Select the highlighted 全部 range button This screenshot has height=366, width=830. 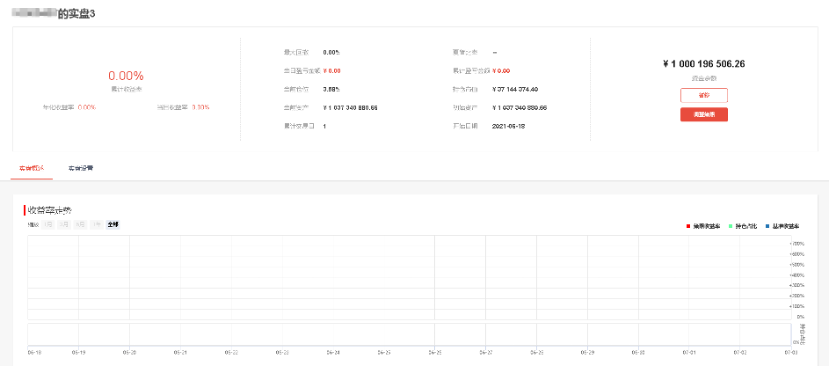113,225
